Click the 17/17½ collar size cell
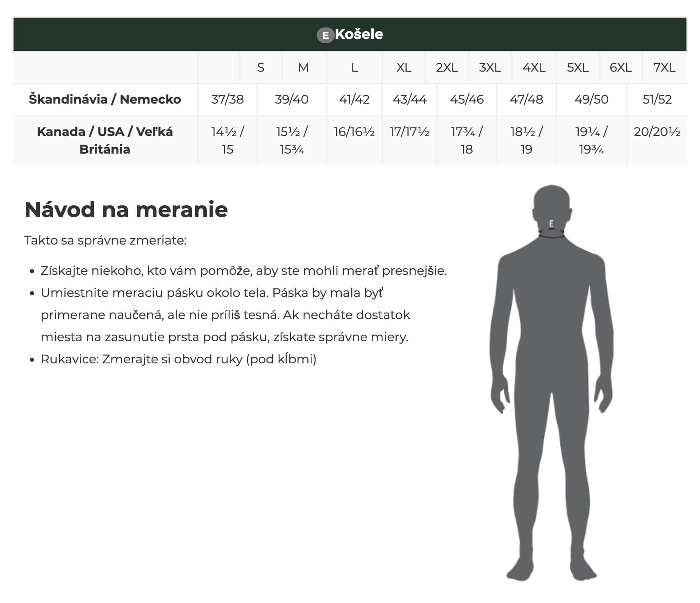This screenshot has height=603, width=700. click(409, 132)
